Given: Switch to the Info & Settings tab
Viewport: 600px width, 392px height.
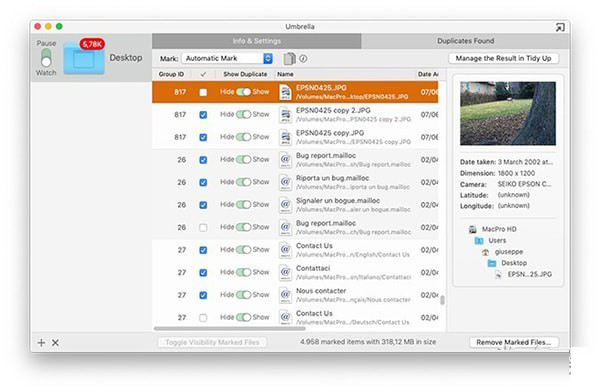Looking at the screenshot, I should tap(256, 41).
